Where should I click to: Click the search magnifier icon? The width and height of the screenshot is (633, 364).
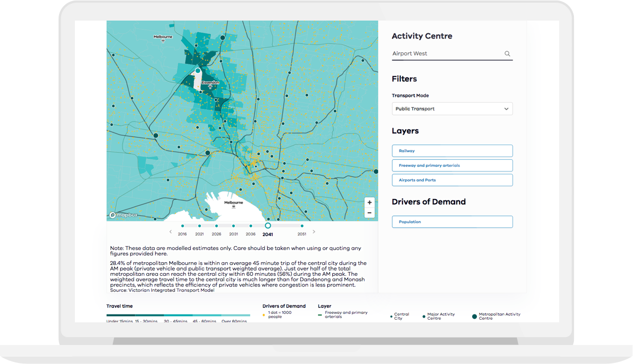(507, 54)
